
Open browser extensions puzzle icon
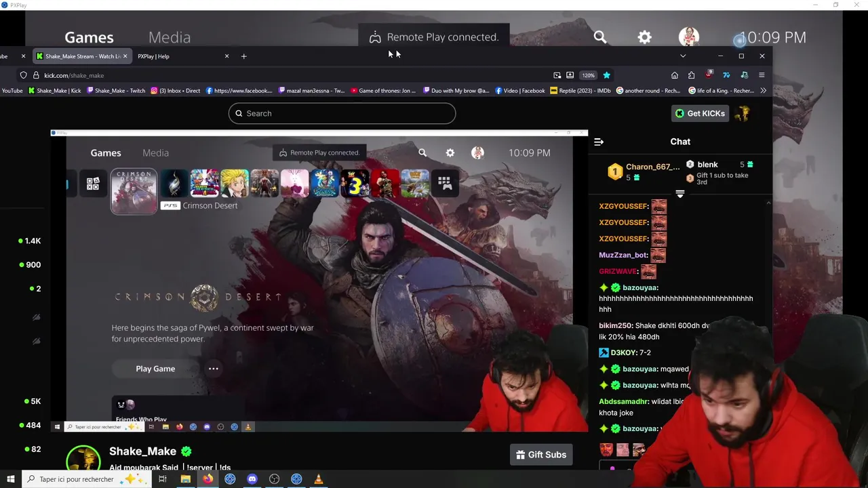click(x=691, y=75)
